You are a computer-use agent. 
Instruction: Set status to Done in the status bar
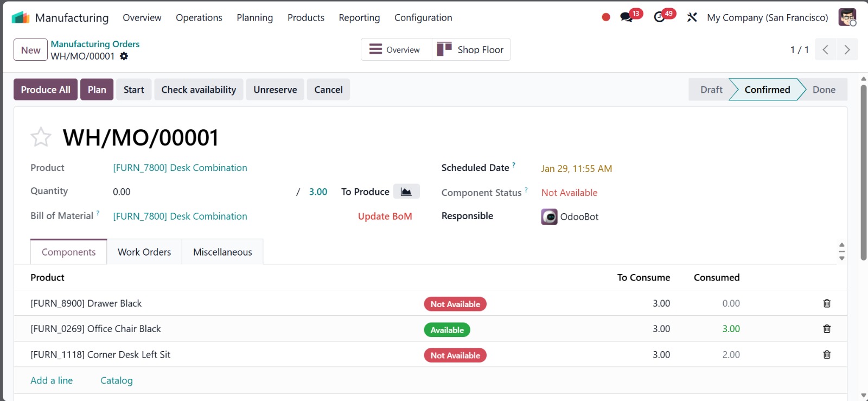824,90
